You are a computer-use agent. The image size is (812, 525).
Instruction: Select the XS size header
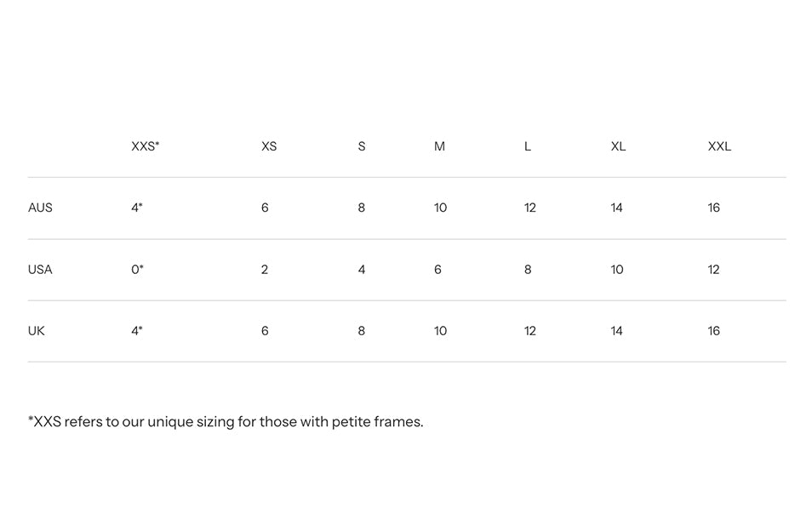pyautogui.click(x=269, y=146)
